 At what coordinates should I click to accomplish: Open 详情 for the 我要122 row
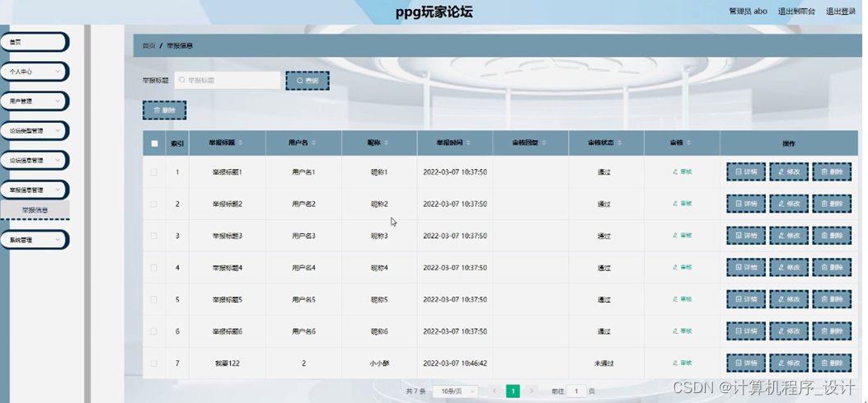click(x=746, y=363)
